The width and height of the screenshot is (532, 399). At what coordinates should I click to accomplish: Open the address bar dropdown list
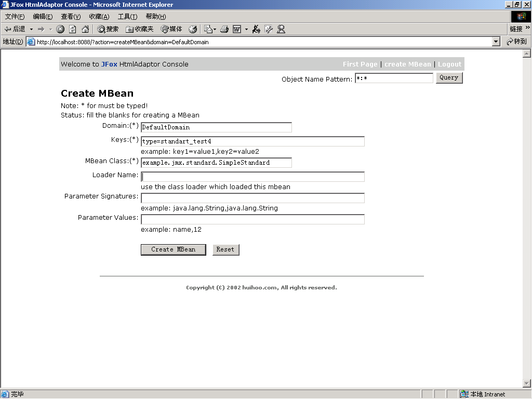[496, 42]
